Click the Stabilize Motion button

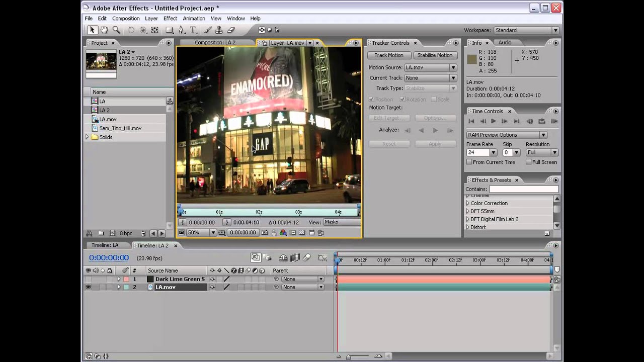435,55
